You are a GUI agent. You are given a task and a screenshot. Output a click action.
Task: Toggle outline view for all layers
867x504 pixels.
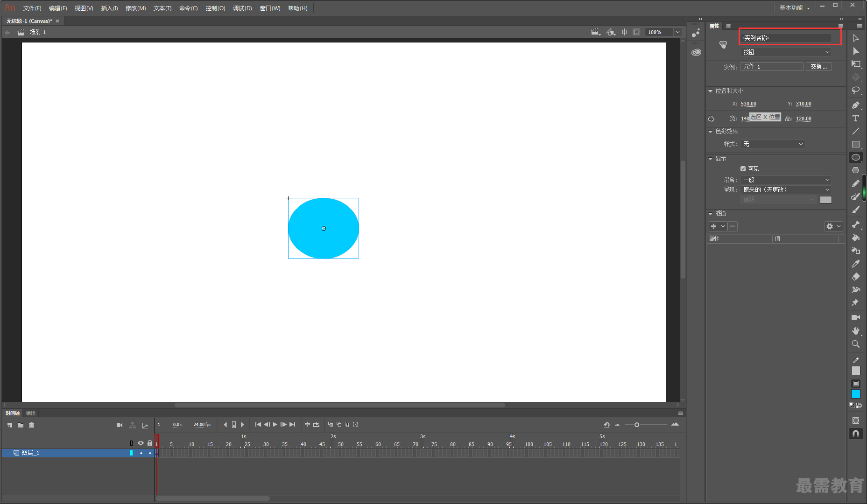point(131,443)
